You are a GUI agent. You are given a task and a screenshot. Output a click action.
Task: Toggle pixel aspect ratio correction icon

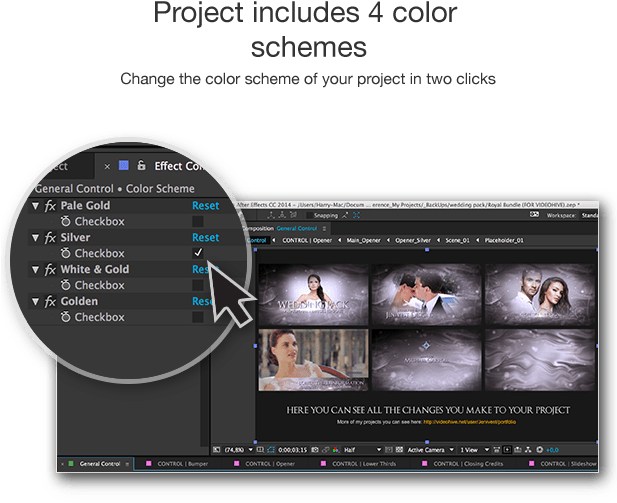tap(497, 450)
